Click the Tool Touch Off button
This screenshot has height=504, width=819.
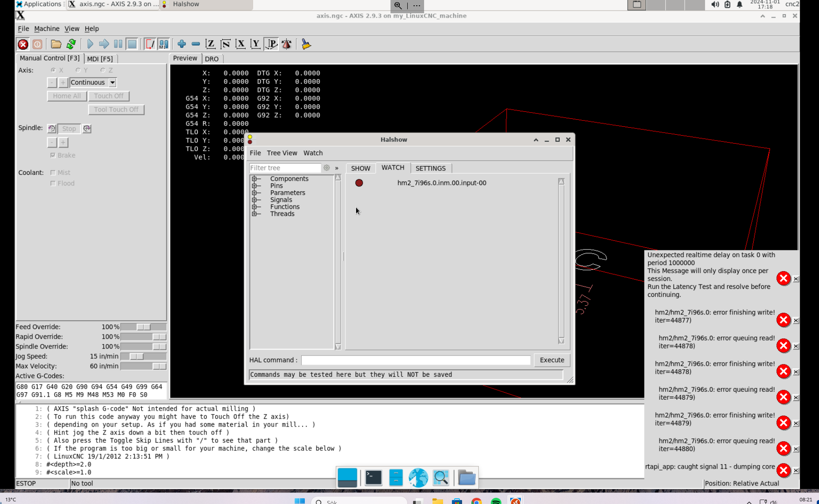pos(116,110)
